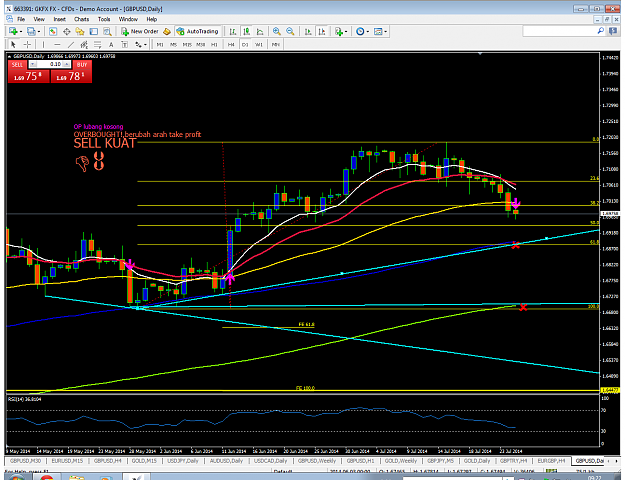Open the Indicators list icon

coord(339,31)
